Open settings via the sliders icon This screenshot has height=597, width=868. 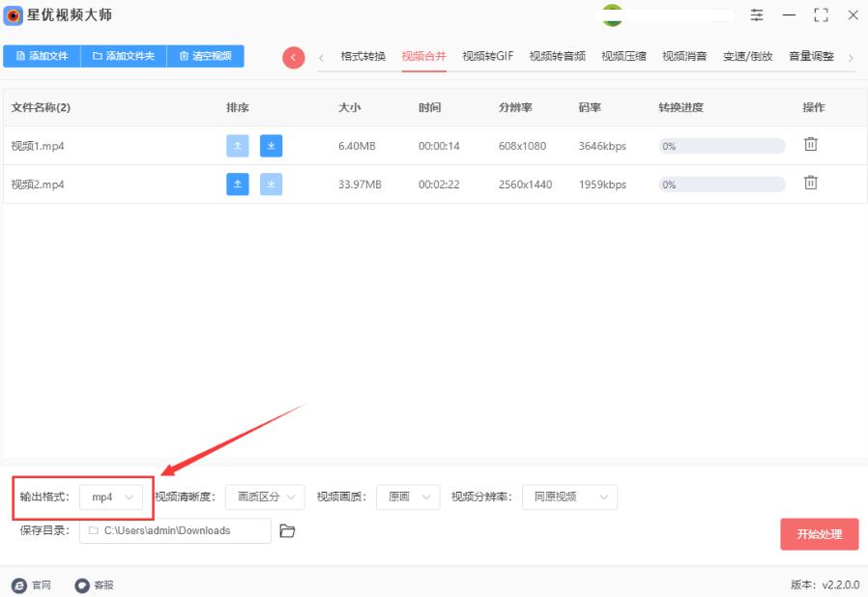756,15
